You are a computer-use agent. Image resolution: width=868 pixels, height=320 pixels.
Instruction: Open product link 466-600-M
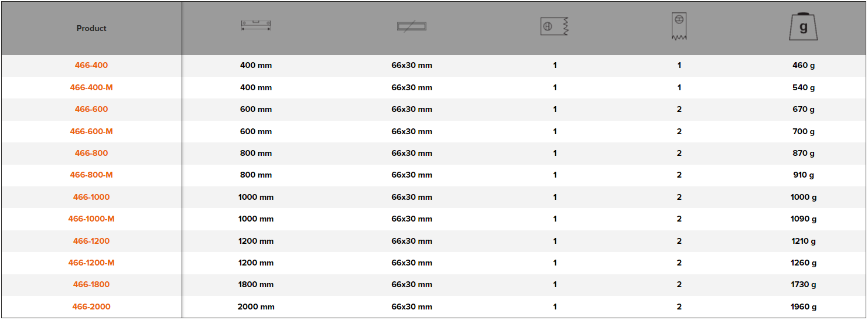[91, 131]
